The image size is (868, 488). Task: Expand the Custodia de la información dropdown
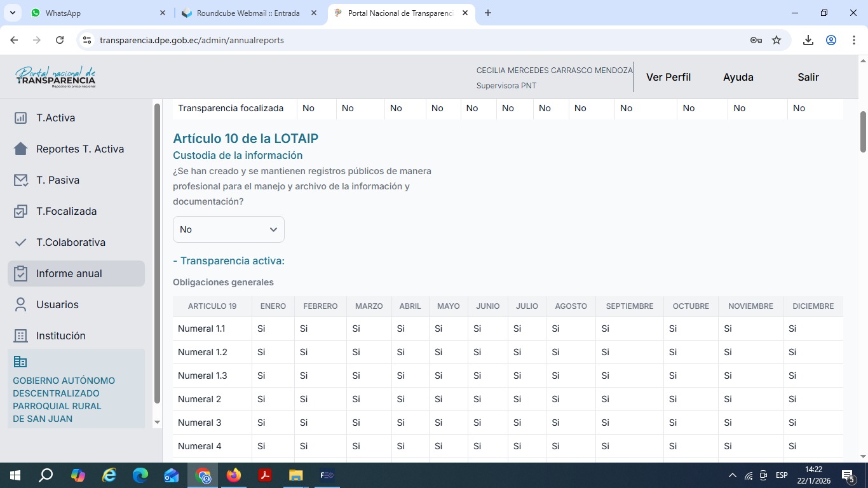point(228,229)
